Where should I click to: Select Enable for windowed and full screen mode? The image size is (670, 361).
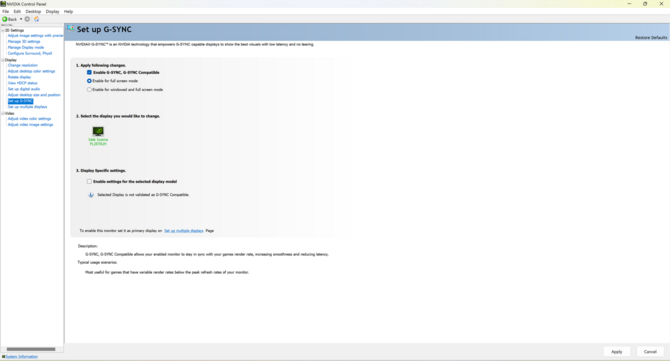coord(89,90)
